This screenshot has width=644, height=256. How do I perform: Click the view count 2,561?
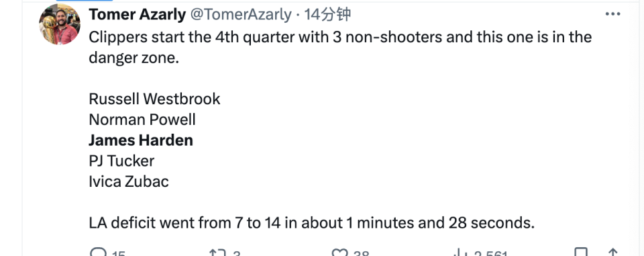(x=491, y=253)
